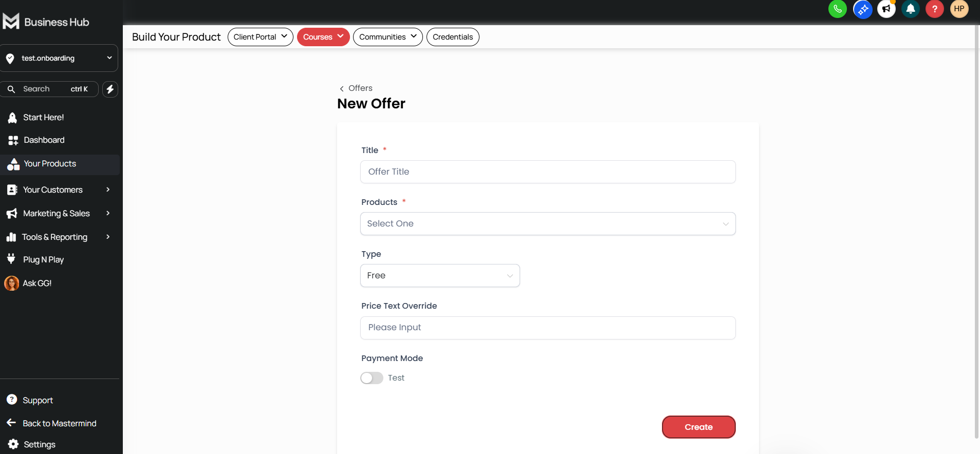Screen dimensions: 980x454
Task: Click Back to Mastermind link
Action: (x=60, y=423)
